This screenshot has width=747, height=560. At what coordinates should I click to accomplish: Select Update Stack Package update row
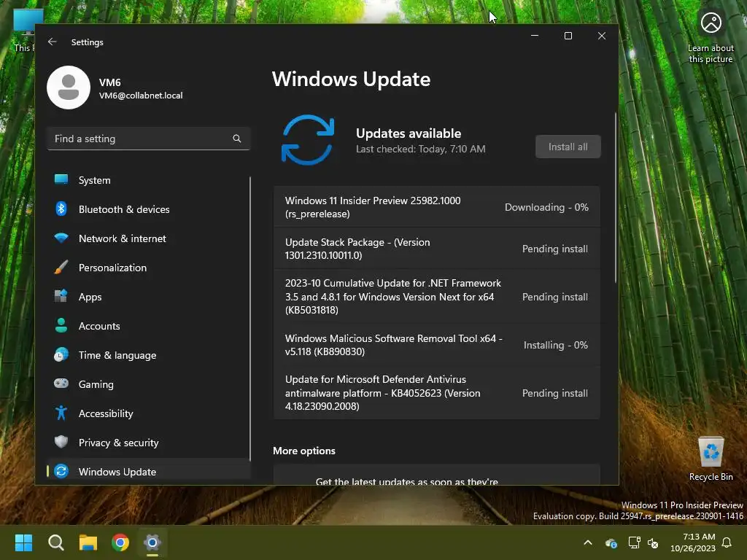436,249
